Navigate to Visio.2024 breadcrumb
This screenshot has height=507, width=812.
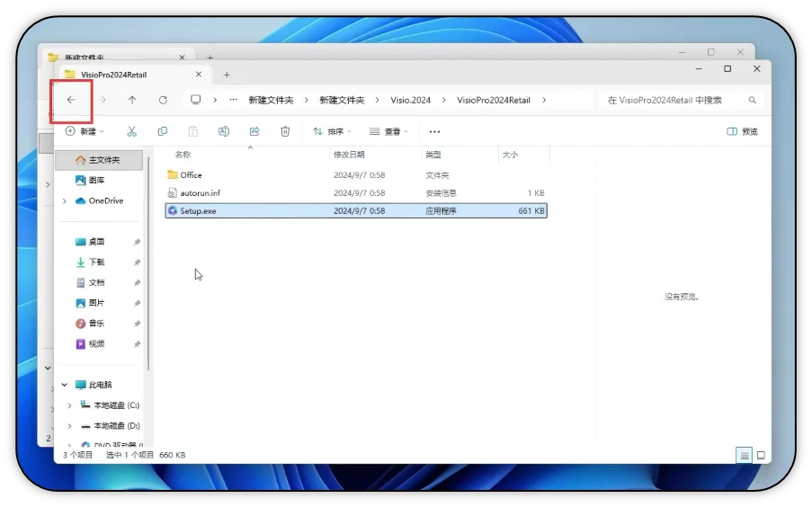tap(411, 100)
